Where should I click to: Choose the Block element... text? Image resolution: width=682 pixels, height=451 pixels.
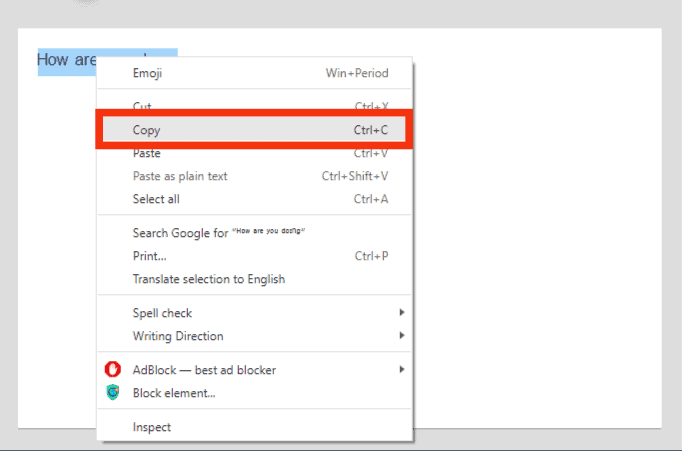[x=174, y=393]
